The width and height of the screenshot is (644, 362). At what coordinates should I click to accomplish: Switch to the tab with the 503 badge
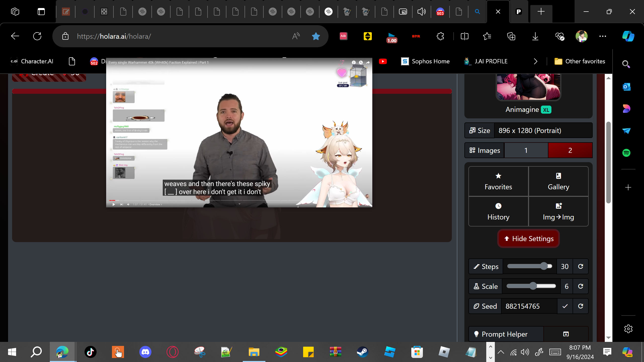[x=440, y=12]
